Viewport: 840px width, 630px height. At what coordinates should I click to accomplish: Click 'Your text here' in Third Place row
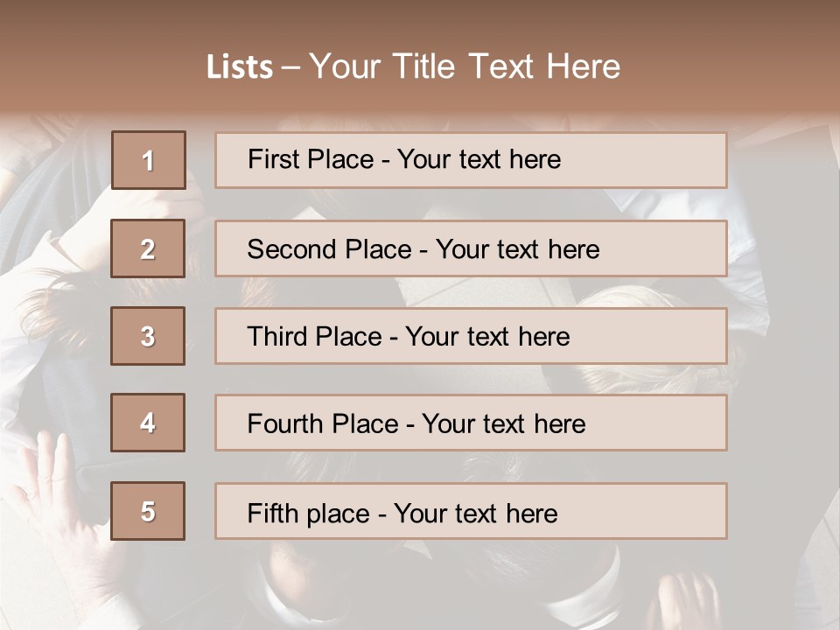pos(487,337)
